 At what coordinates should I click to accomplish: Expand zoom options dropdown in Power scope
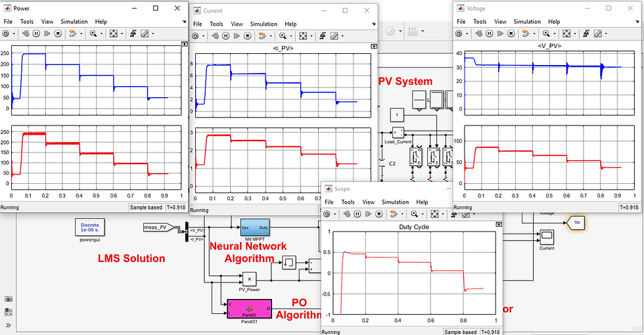(101, 33)
